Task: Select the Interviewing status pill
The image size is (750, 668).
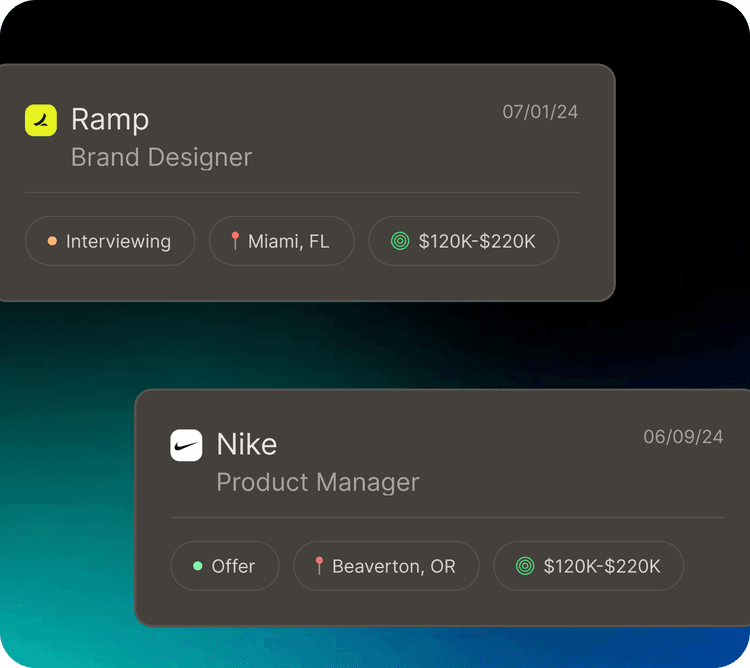Action: (x=110, y=241)
